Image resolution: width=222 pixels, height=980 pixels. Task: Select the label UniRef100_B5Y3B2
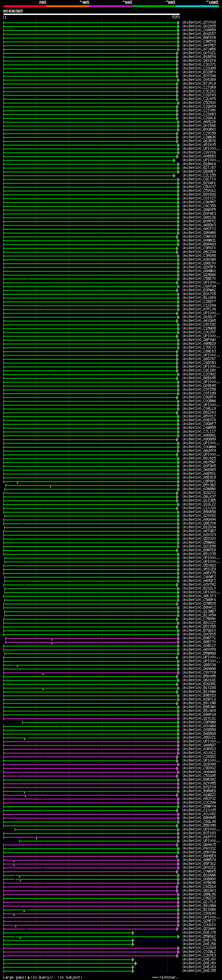(x=199, y=485)
